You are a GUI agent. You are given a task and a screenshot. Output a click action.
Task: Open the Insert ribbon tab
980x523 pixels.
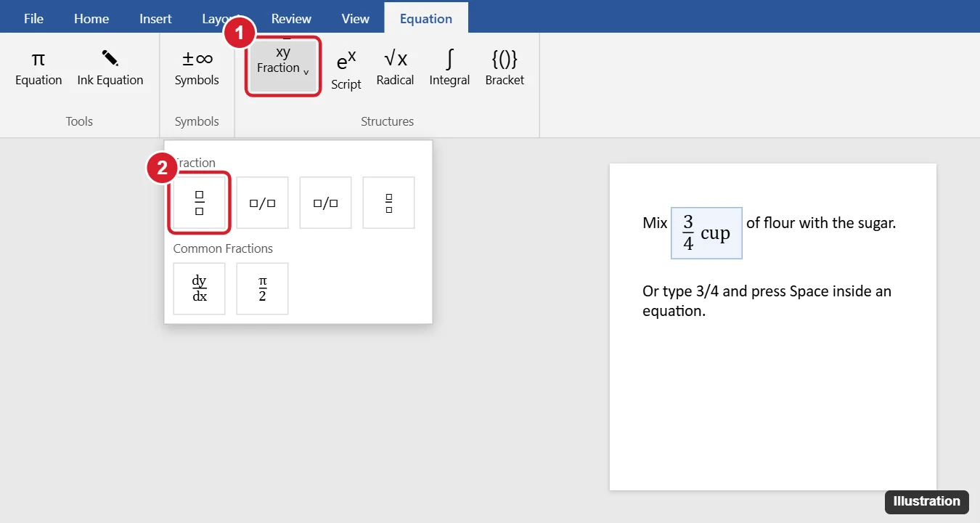pyautogui.click(x=155, y=19)
